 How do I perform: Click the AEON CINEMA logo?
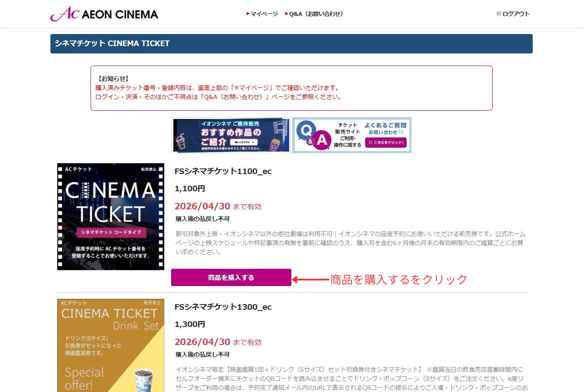[104, 14]
